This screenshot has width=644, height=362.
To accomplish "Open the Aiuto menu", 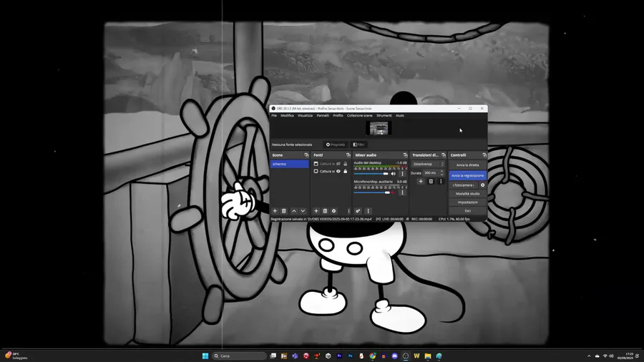I will click(399, 116).
